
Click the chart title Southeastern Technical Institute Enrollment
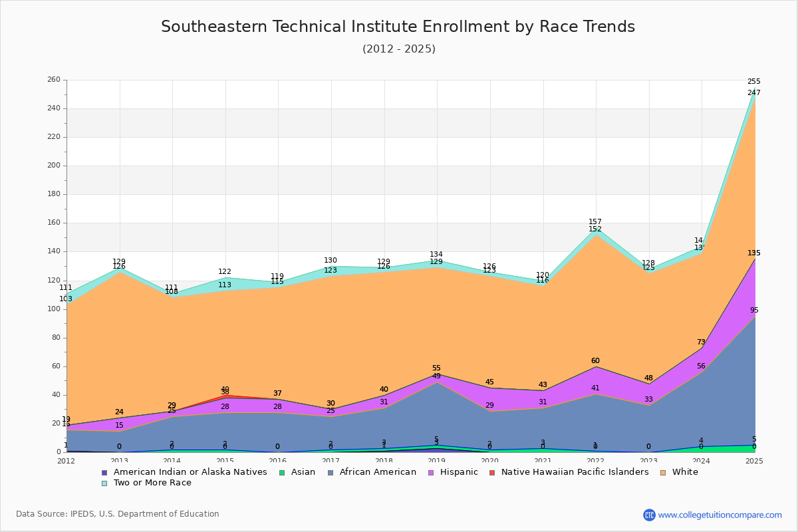click(x=398, y=27)
